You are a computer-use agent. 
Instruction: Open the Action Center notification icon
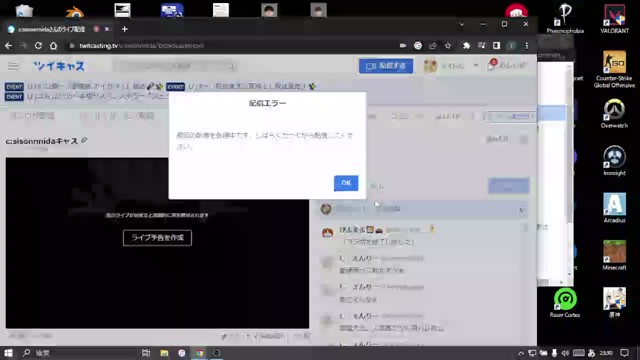tap(624, 353)
